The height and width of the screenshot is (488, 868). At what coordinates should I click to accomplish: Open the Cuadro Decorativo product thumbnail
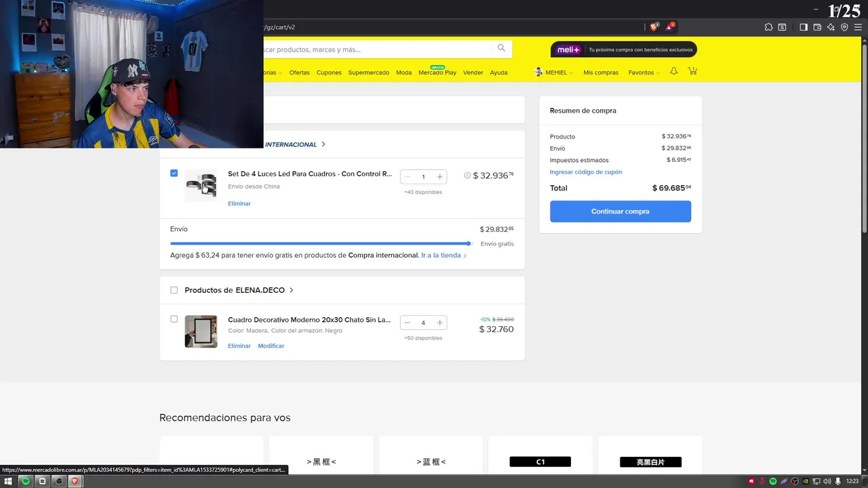[201, 331]
